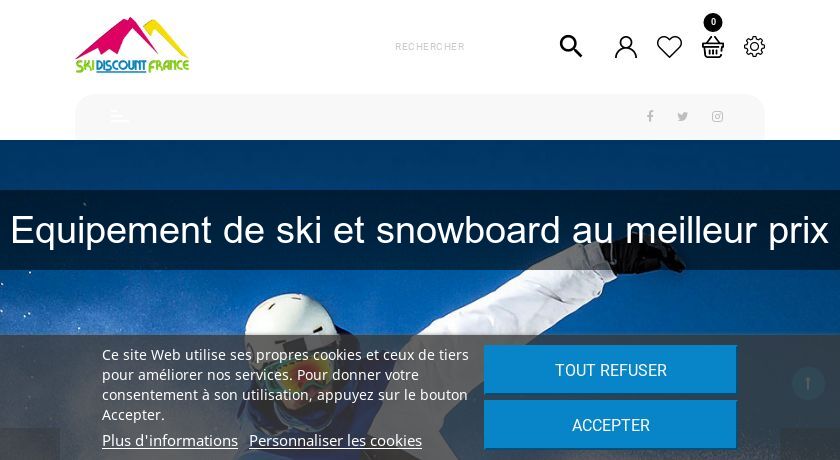
Task: Click the scroll-to-top arrow button
Action: point(808,383)
